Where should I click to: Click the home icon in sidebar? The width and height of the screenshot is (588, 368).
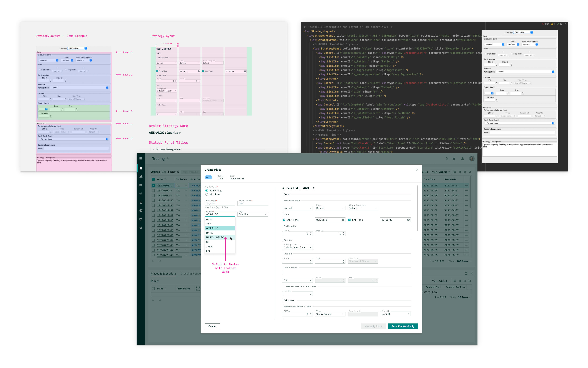pos(141,168)
